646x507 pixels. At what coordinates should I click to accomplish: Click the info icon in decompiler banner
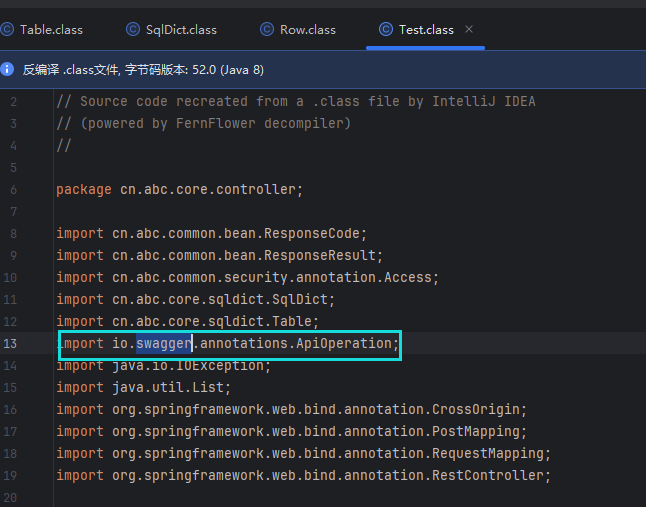point(9,70)
